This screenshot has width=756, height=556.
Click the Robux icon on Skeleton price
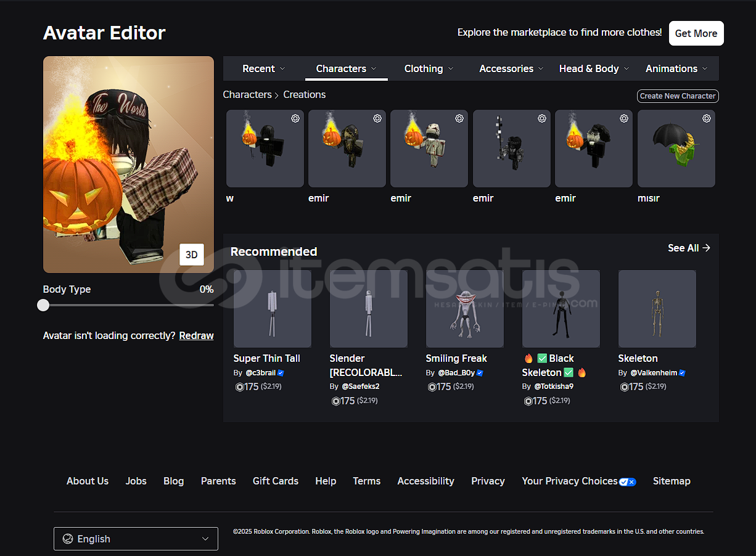(x=625, y=387)
